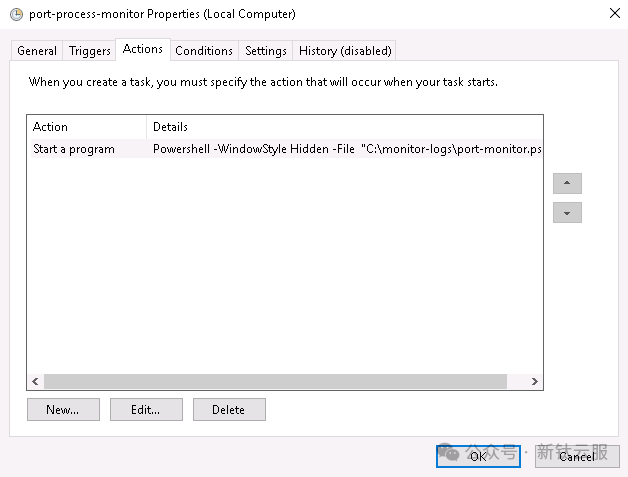Move action down with the down arrow button
This screenshot has width=628, height=477.
click(x=567, y=213)
